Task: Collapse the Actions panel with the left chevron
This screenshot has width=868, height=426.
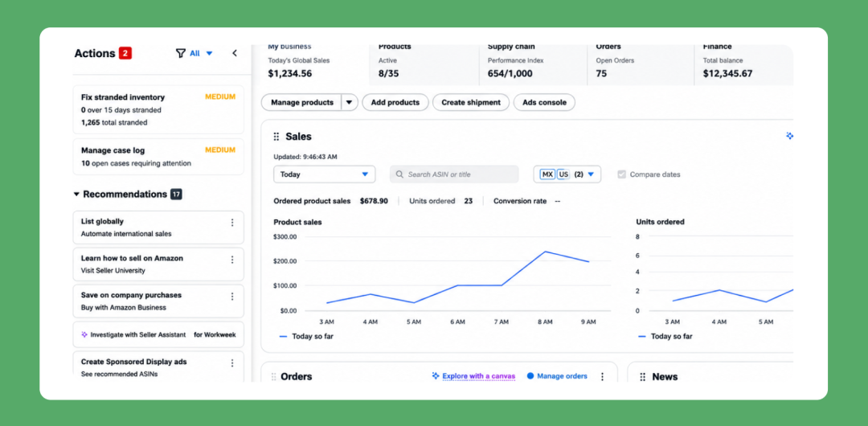Action: [234, 53]
